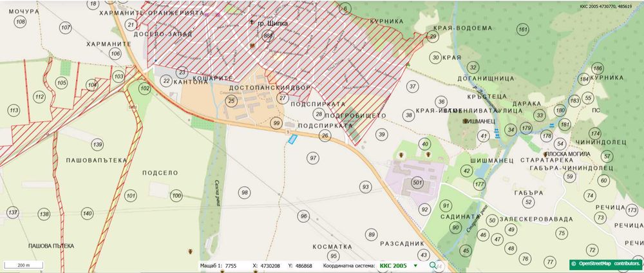This screenshot has width=644, height=273.
Task: Click the X coordinate field 4730208
Action: [x=269, y=266]
